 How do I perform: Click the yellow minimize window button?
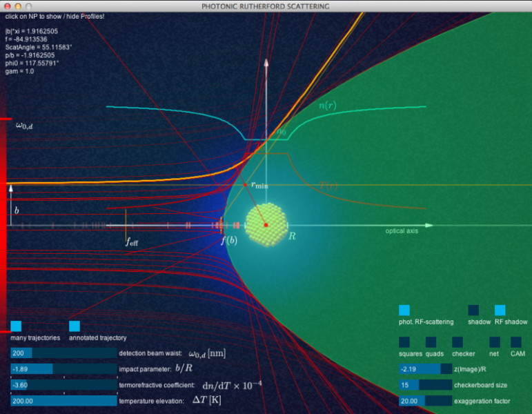18,6
